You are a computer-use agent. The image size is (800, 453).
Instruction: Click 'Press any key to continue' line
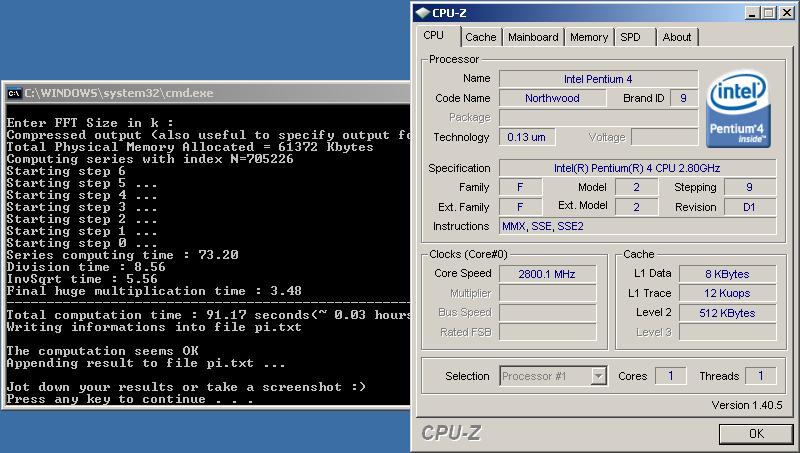tap(130, 399)
